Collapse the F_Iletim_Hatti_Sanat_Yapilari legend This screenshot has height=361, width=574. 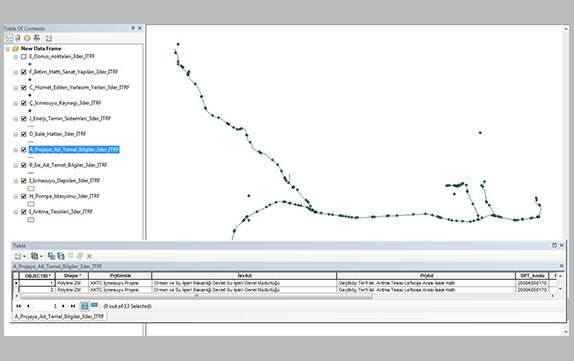[16, 72]
